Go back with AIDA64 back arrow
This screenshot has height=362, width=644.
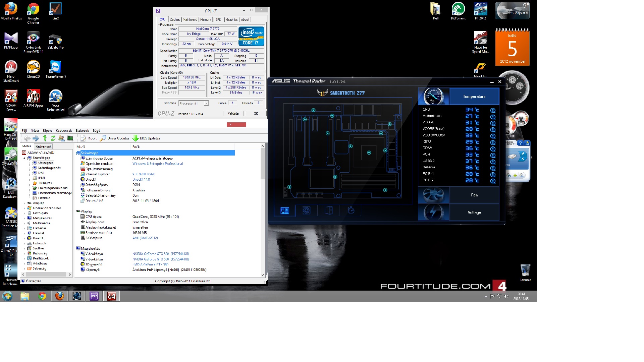click(x=27, y=138)
